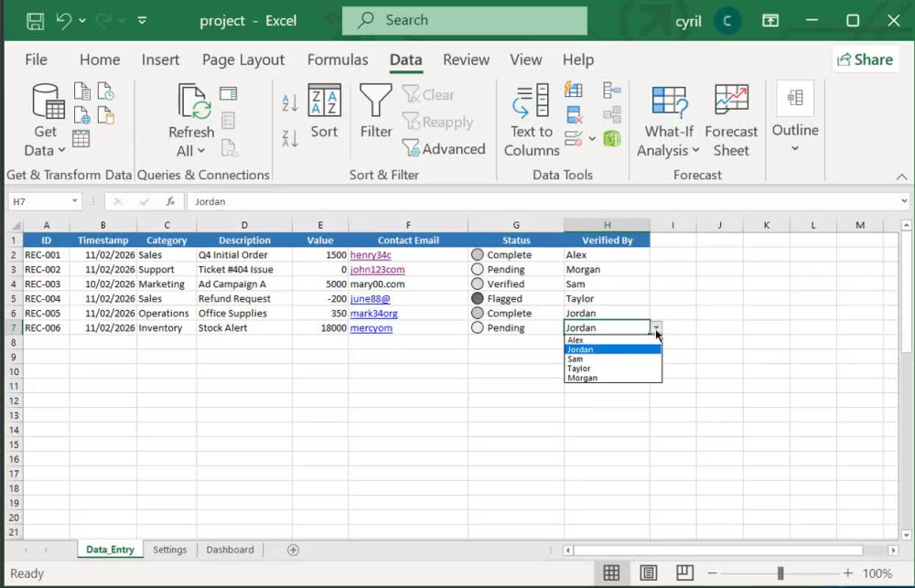This screenshot has height=588, width=915.
Task: Select all cells corner button
Action: (16, 225)
